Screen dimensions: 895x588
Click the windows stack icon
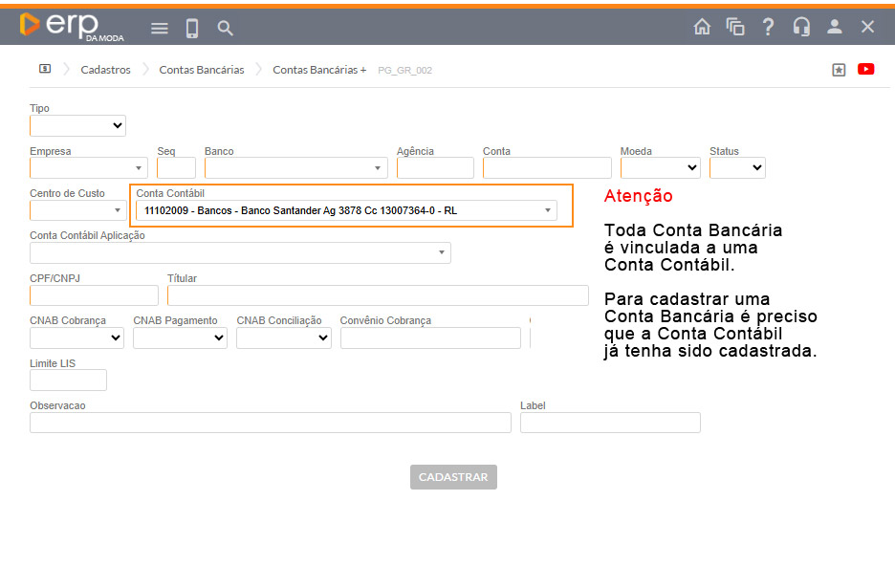735,27
